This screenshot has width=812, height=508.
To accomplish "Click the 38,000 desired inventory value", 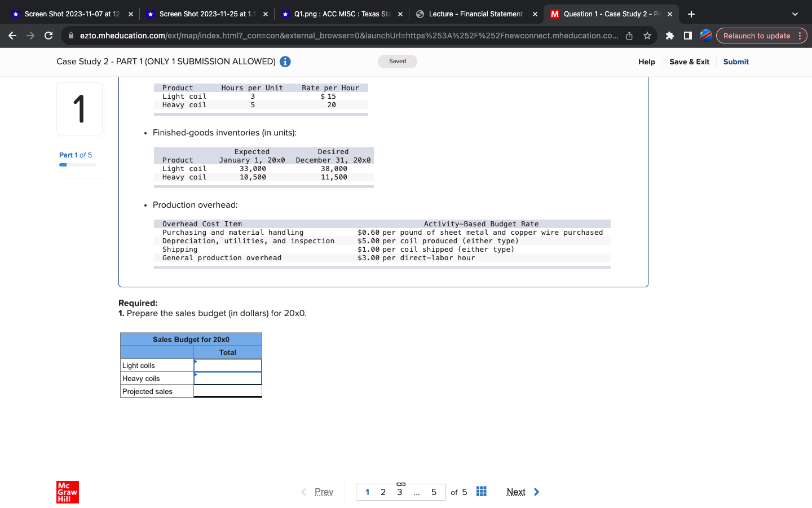I will click(334, 169).
